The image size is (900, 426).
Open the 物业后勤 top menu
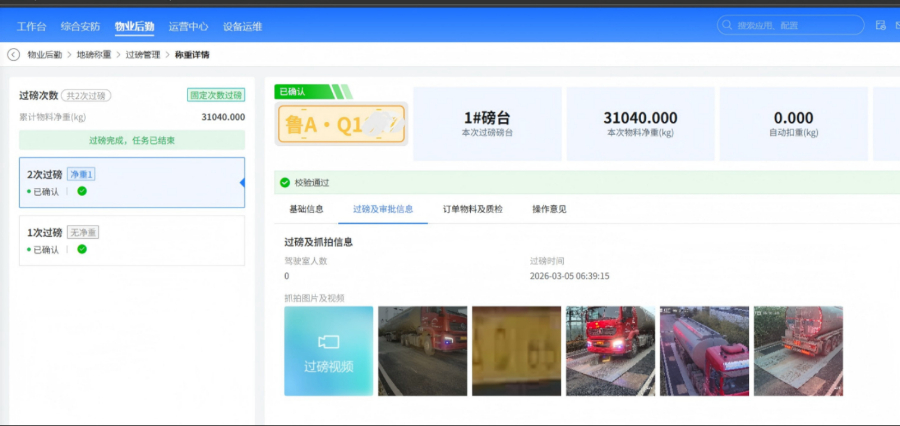point(134,27)
